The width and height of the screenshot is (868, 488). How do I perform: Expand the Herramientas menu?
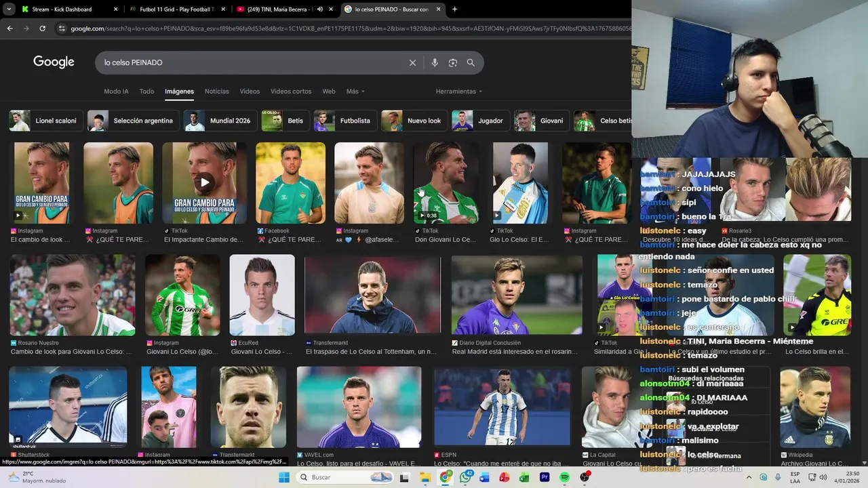(459, 91)
